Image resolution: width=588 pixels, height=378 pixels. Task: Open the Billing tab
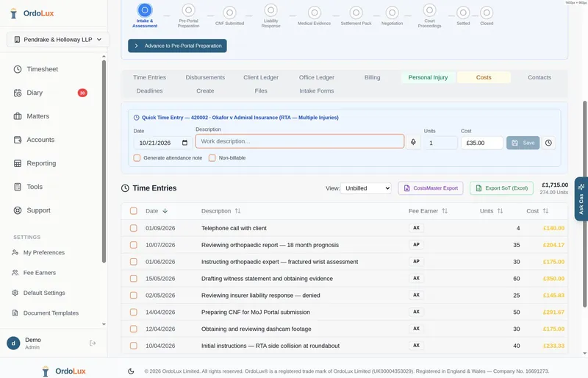click(373, 77)
